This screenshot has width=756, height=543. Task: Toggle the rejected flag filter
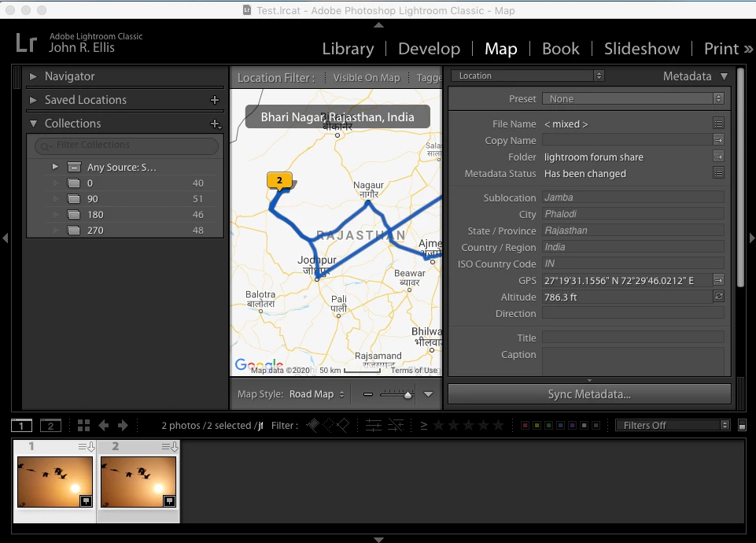point(343,425)
